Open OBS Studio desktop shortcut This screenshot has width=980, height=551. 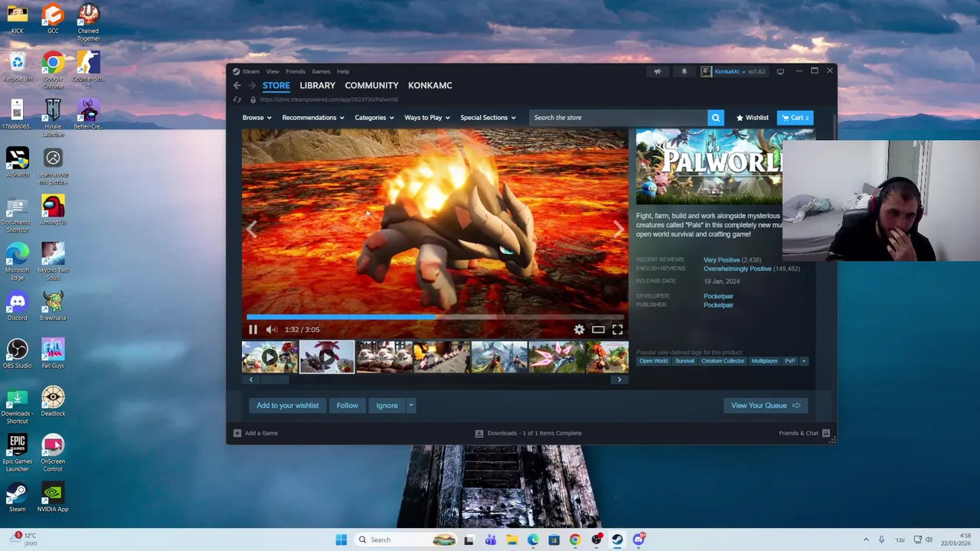(17, 354)
